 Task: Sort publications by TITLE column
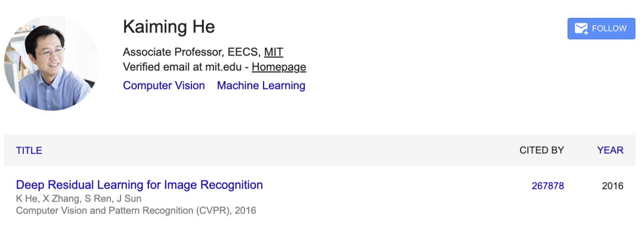click(29, 150)
